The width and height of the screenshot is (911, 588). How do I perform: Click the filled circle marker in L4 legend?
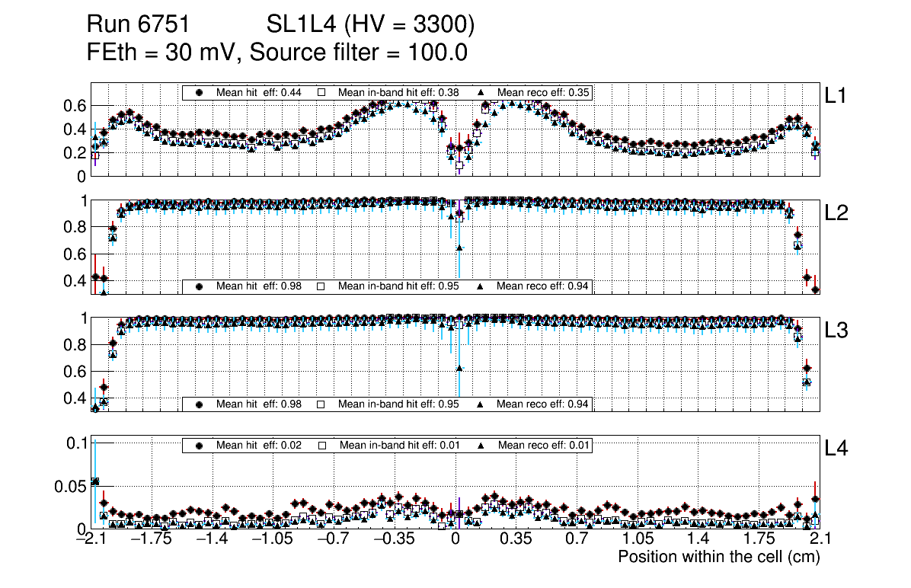[x=200, y=445]
